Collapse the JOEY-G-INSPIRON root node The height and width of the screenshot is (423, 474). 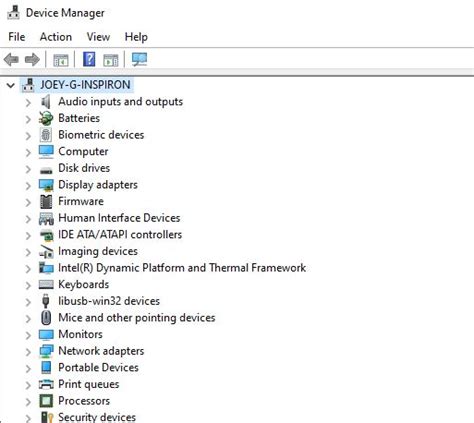[x=11, y=85]
